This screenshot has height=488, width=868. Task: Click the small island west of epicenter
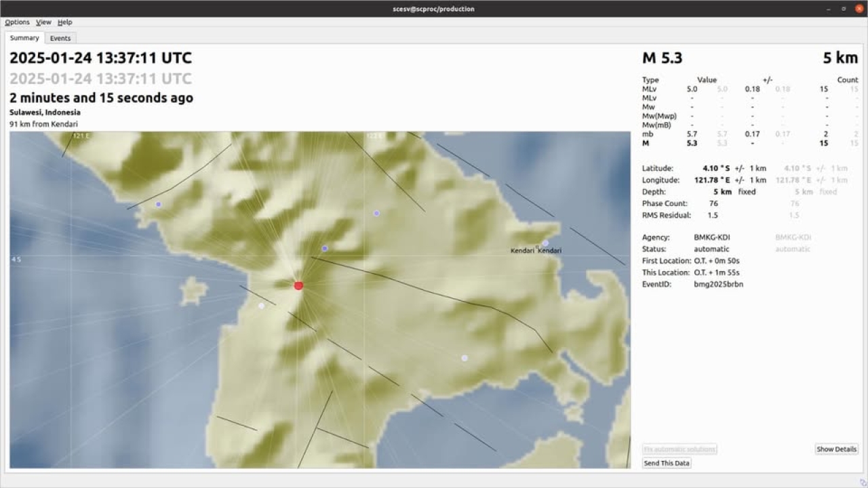[x=193, y=291]
